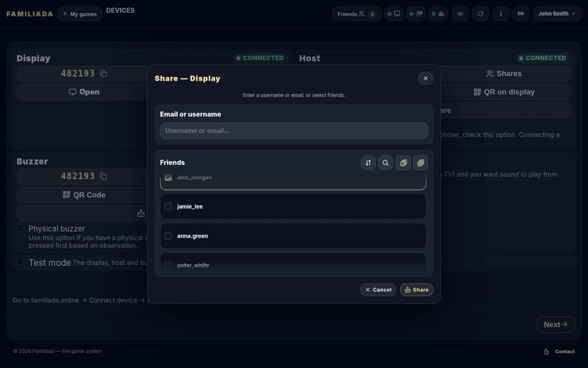Select all friends using the checked-stack icon
Viewport: 588px width, 368px height.
tap(403, 163)
